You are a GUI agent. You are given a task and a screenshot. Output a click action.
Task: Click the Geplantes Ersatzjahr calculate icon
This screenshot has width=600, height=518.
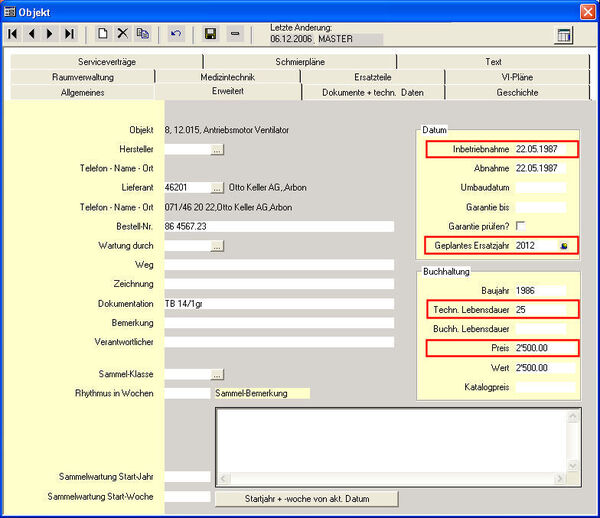pyautogui.click(x=566, y=246)
